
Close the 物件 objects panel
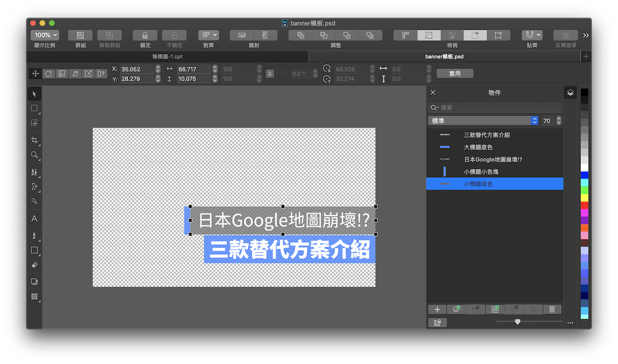(433, 93)
